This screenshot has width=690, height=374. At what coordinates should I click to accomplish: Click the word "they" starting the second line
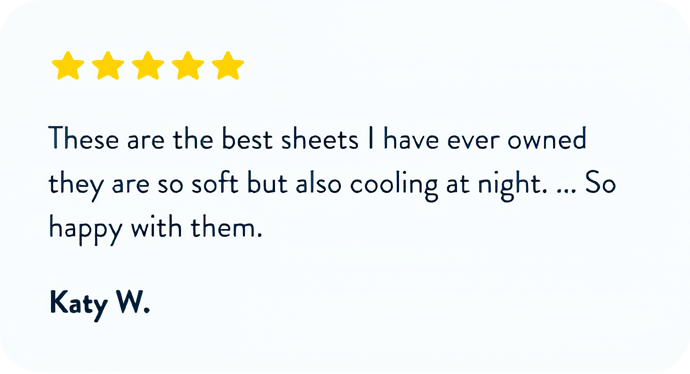click(x=76, y=185)
